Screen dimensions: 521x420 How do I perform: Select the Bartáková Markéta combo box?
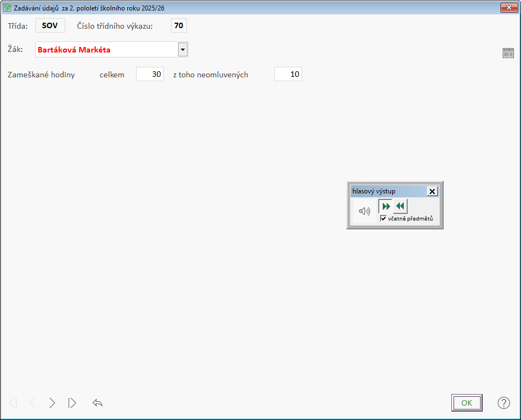coord(106,50)
